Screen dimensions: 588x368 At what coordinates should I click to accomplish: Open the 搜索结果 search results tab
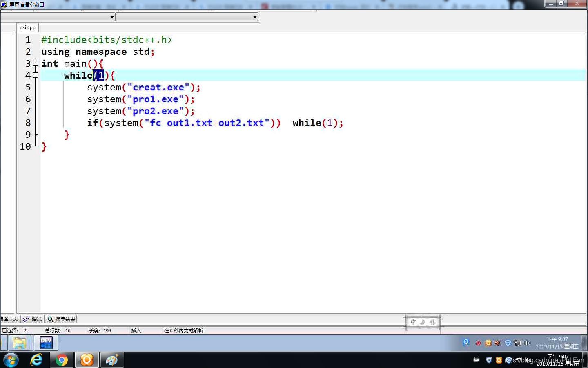[x=61, y=319]
